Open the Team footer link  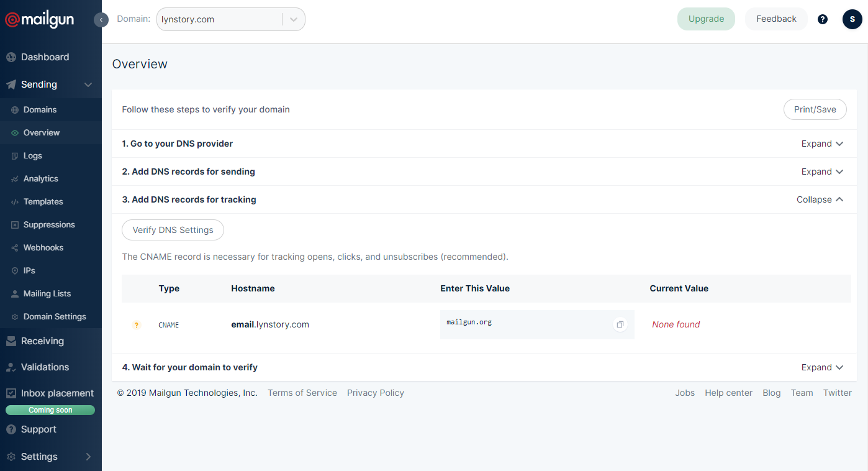tap(802, 393)
